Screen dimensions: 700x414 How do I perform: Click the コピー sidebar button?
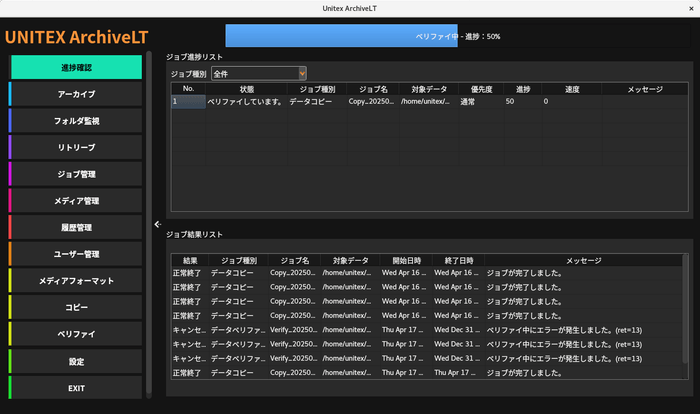tap(76, 307)
